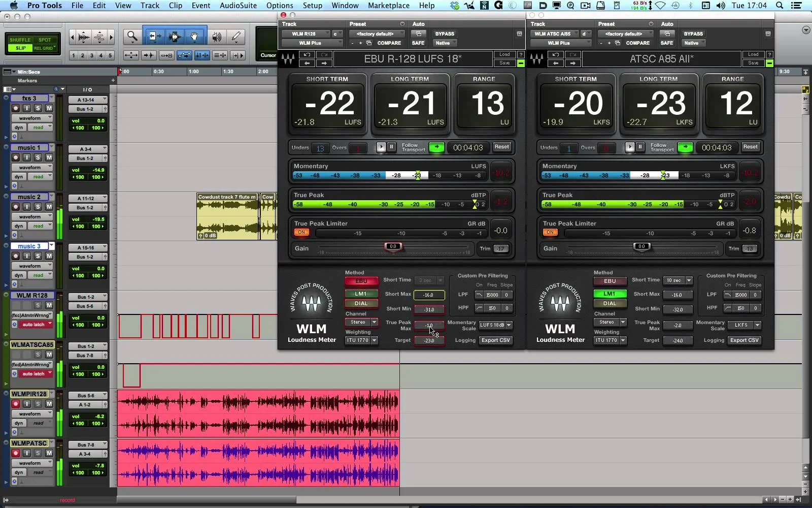Solo the fxs 3 track
This screenshot has width=812, height=508.
(x=38, y=109)
